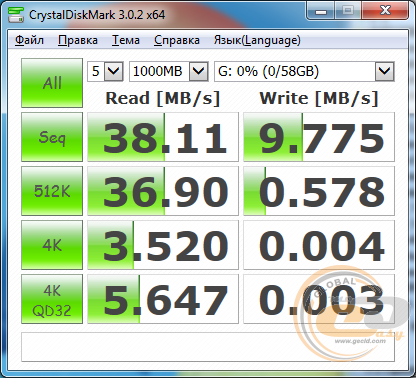
Task: Open the Справка menu
Action: coord(177,40)
